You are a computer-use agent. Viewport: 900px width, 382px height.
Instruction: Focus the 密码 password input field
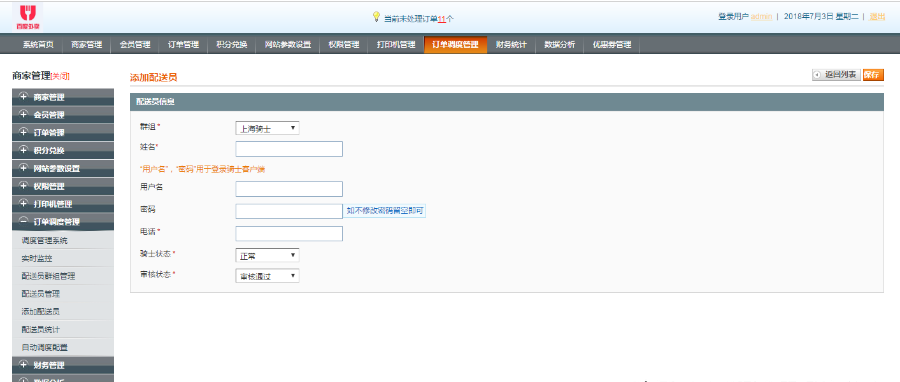point(289,211)
